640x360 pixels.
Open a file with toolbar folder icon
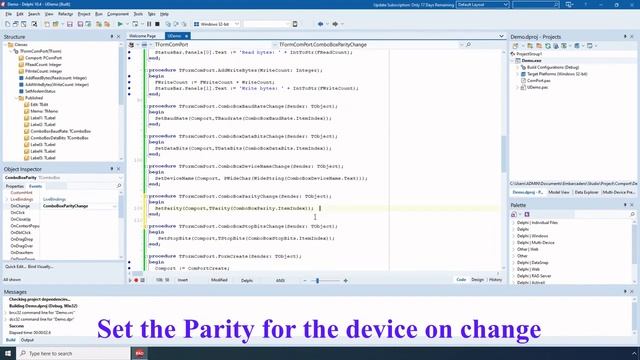tap(55, 24)
